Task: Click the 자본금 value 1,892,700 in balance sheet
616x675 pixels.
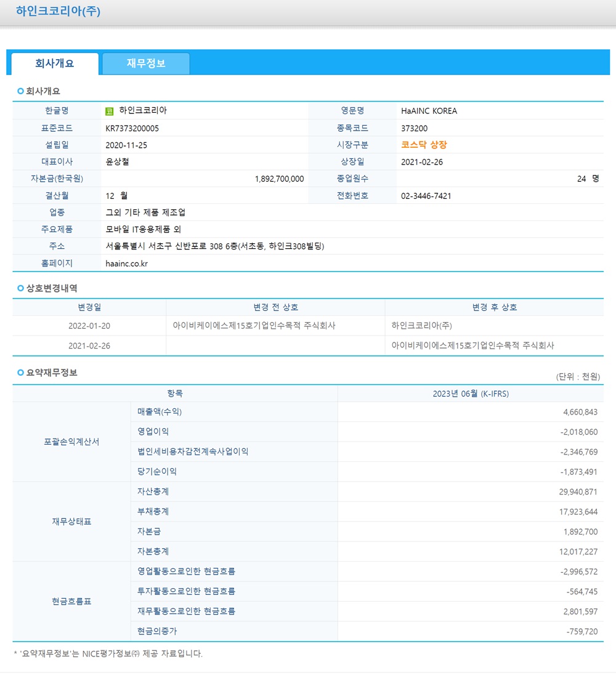Action: 580,532
